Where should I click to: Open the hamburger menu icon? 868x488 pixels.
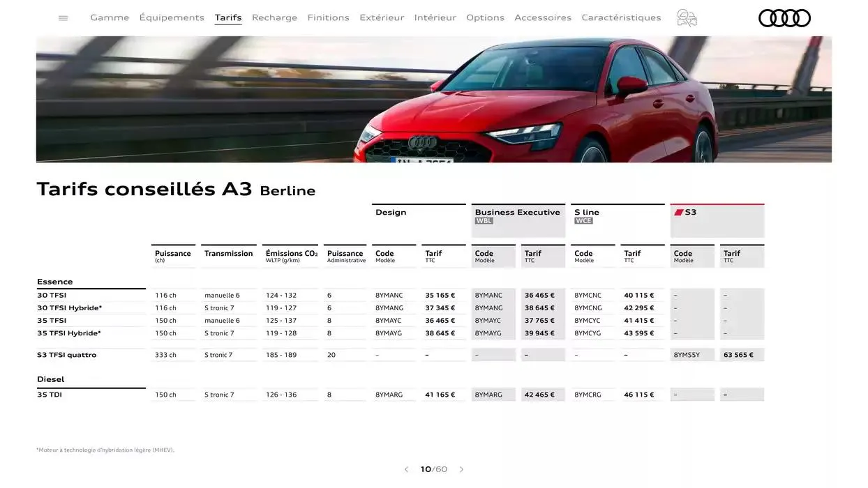[x=63, y=18]
